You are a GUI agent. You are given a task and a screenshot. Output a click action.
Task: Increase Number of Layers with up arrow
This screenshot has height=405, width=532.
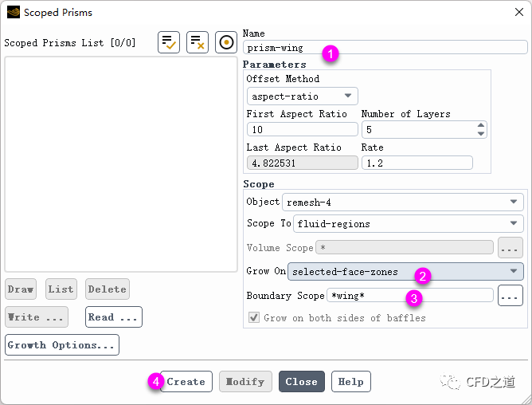[x=480, y=125]
